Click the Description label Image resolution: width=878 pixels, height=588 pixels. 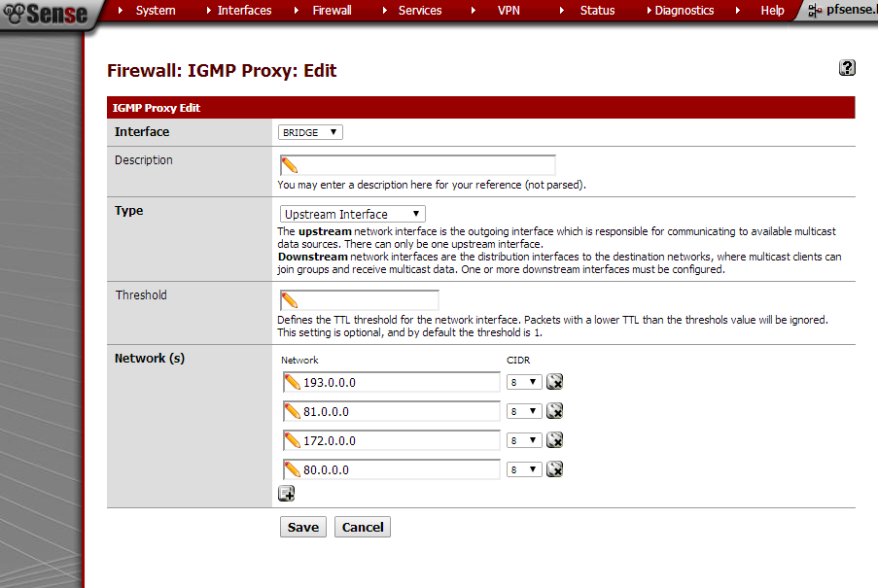143,160
